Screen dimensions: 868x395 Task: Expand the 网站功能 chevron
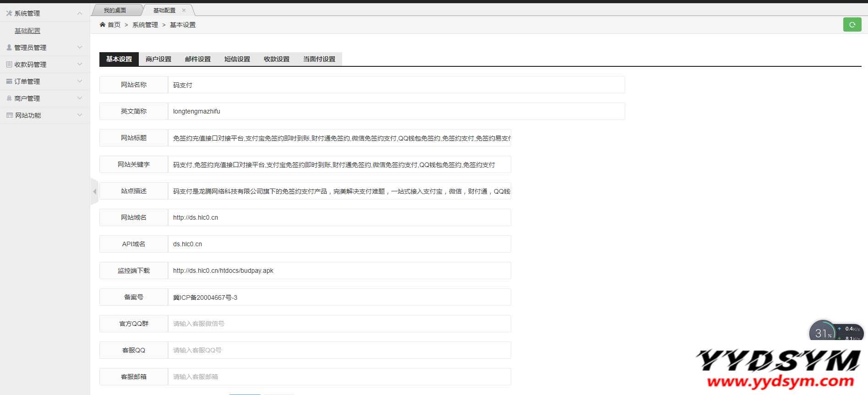[80, 115]
